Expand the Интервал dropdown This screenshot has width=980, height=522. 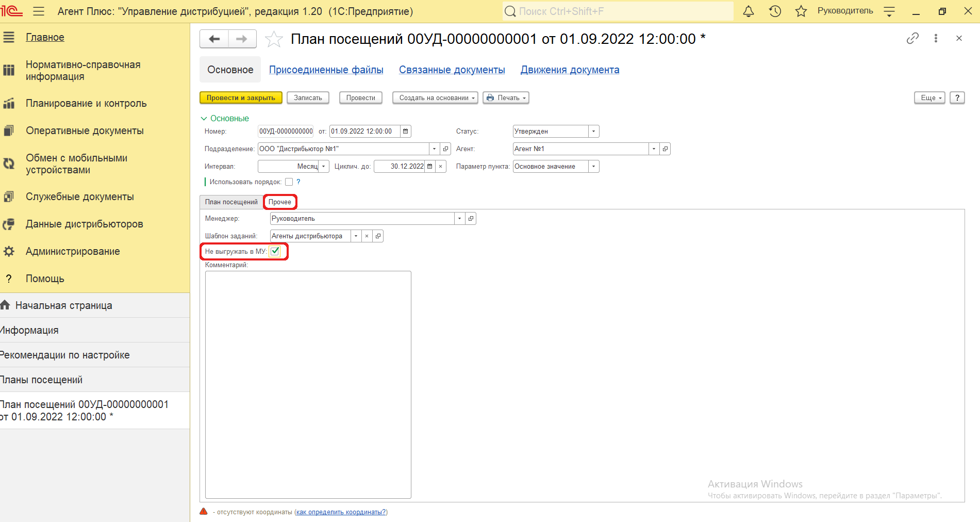pos(323,166)
